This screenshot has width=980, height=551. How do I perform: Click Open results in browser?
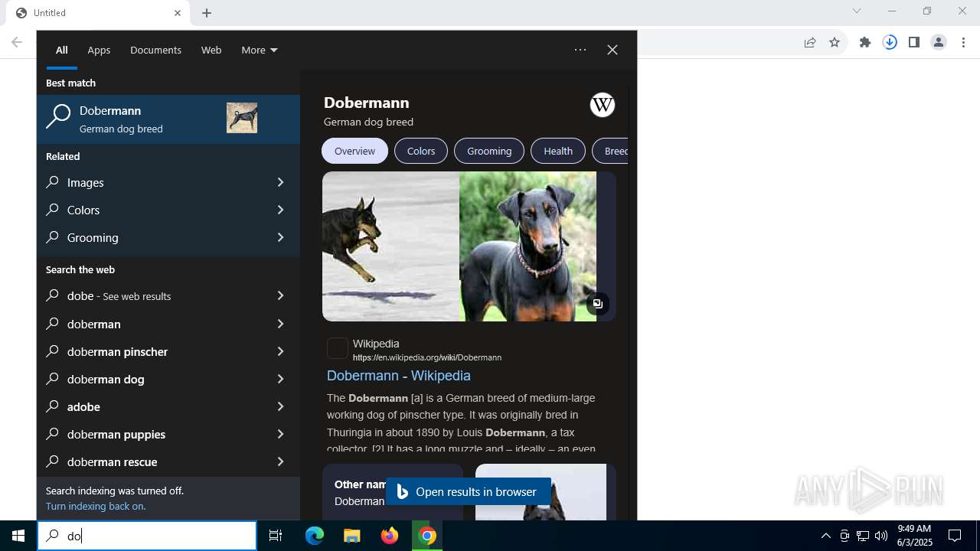click(468, 491)
